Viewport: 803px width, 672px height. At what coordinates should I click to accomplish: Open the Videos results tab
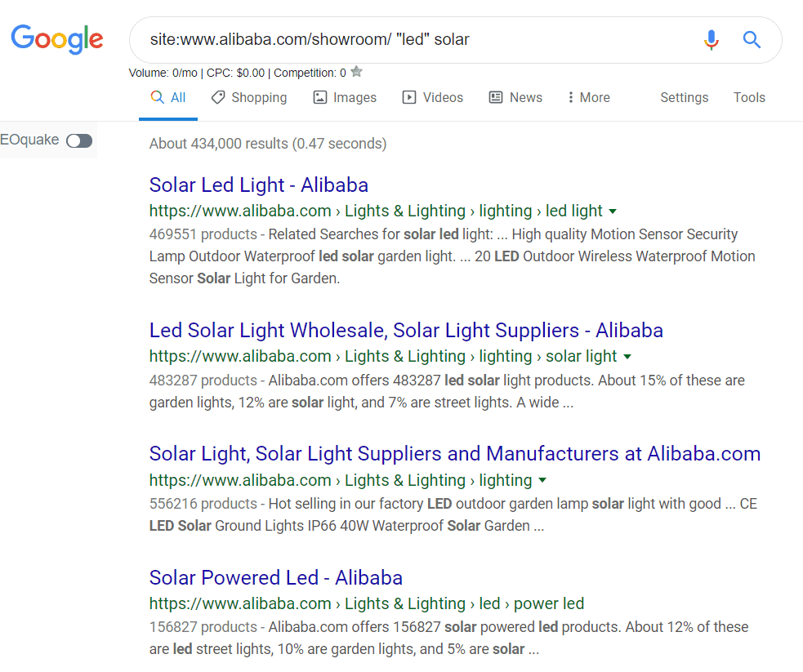433,98
